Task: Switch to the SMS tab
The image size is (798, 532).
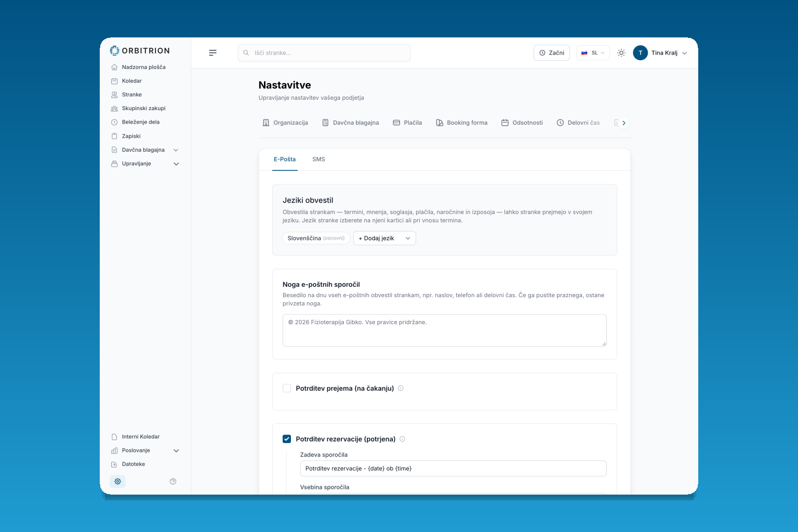Action: (318, 159)
